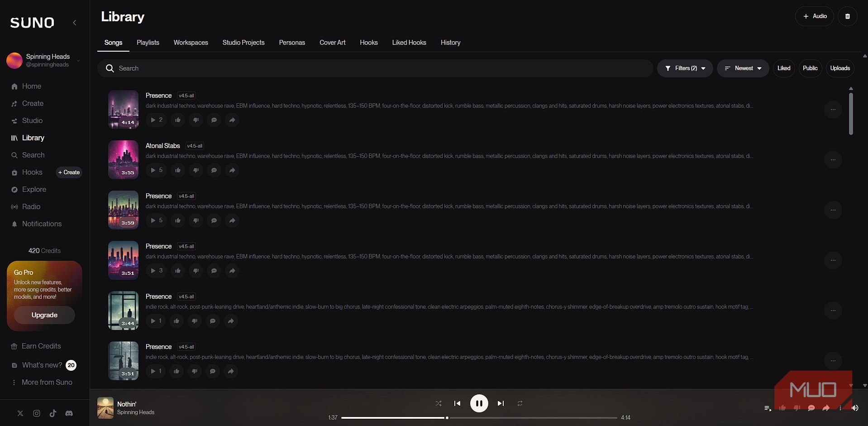
Task: Open Suno's Discord server
Action: coord(69,413)
